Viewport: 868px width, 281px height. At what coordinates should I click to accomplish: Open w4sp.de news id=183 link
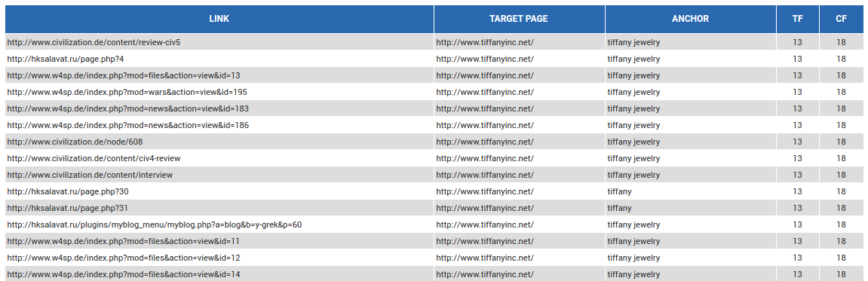pos(128,108)
